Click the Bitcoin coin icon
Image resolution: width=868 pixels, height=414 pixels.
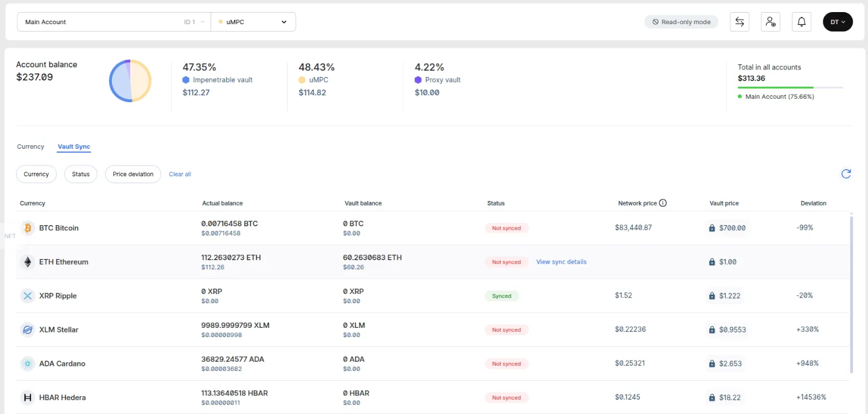click(x=28, y=228)
